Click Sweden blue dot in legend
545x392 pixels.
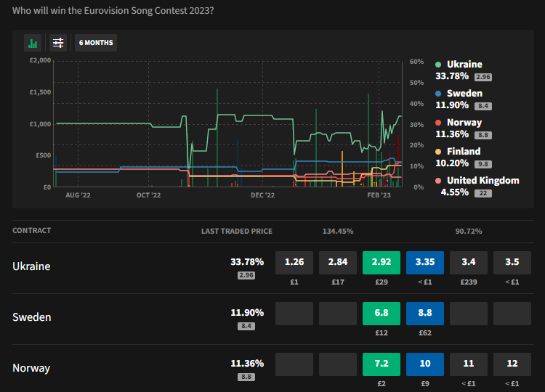438,94
